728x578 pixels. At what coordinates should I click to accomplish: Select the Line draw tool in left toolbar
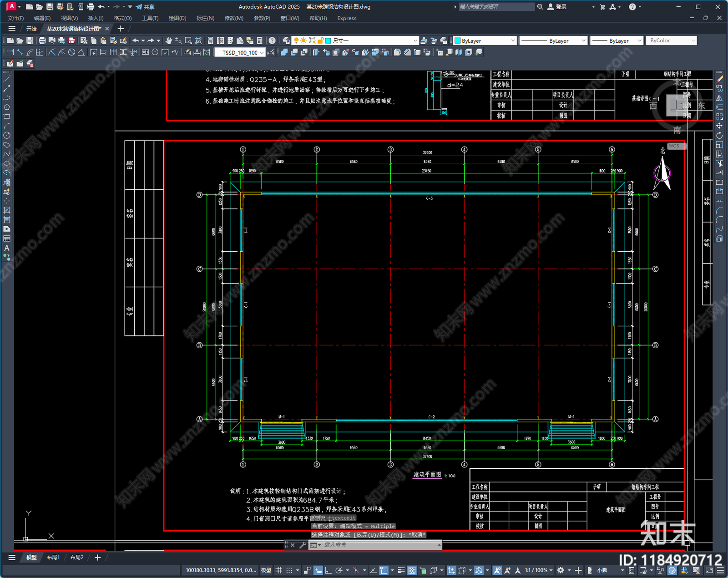(x=7, y=79)
